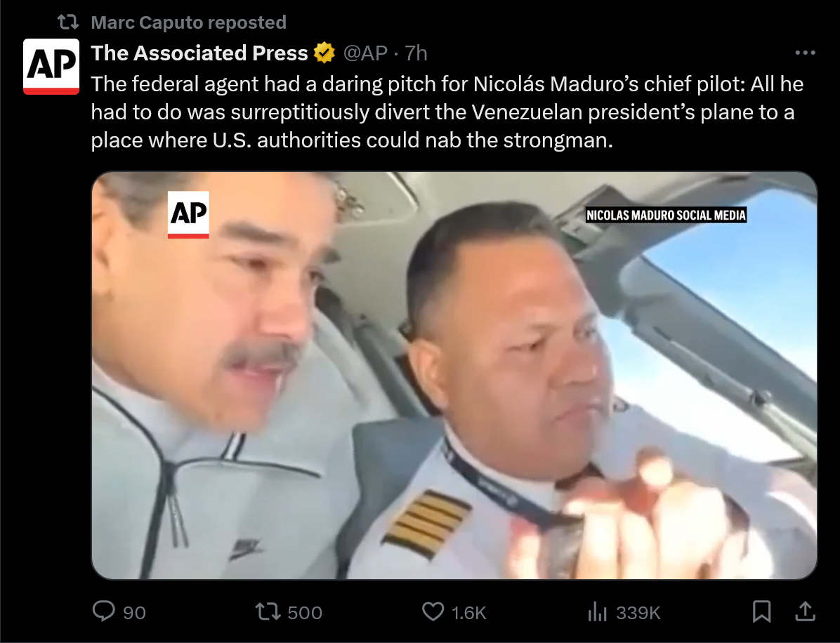
Task: Bookmark this AP tweet
Action: click(761, 611)
